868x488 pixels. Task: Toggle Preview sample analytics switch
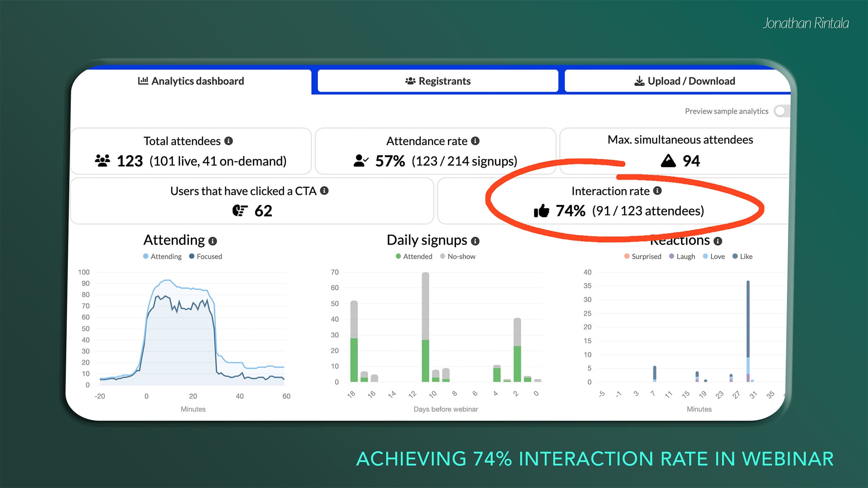coord(781,111)
